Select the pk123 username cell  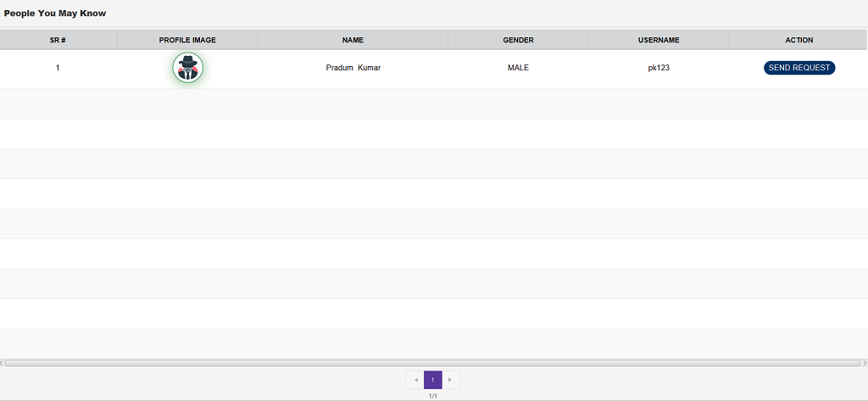(x=659, y=68)
